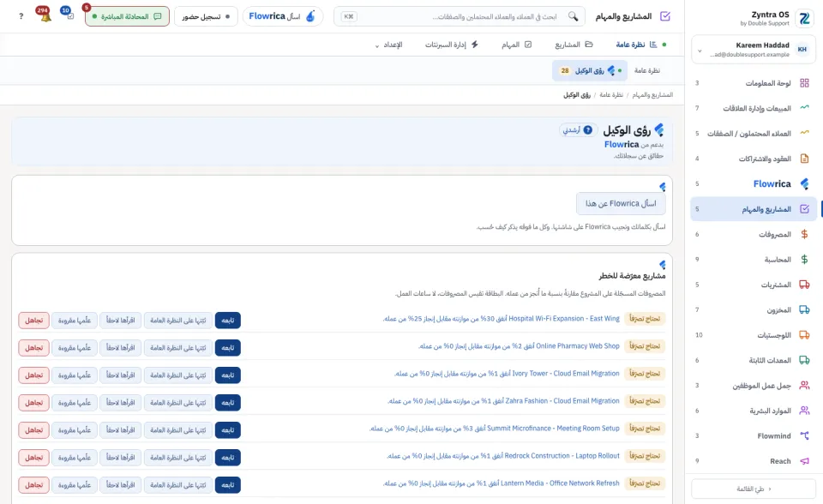
Task: Click اقرأها لاحقًا for Ivory Tower row
Action: point(120,375)
